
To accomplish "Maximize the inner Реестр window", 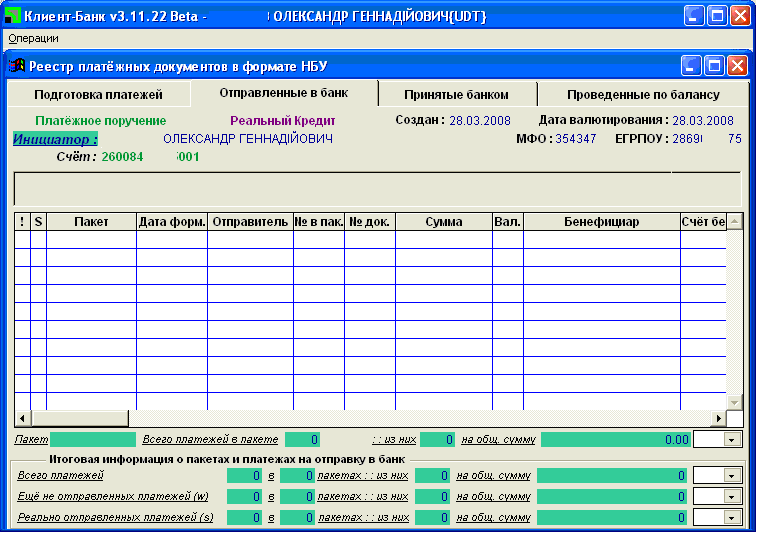I will (x=714, y=66).
